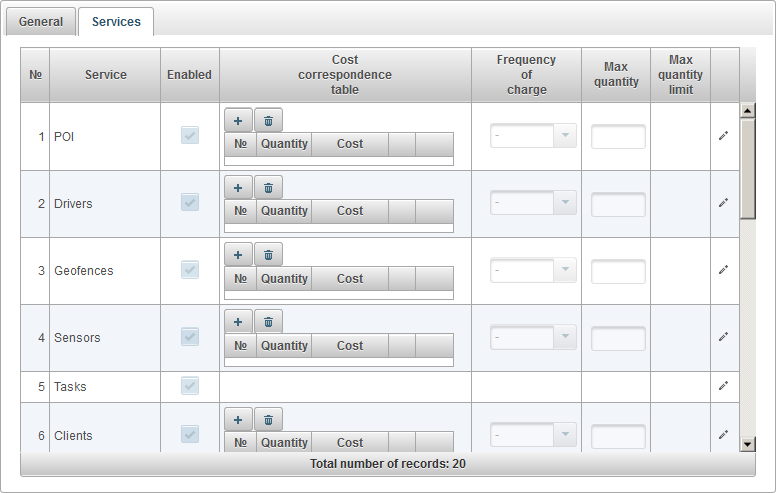Viewport: 776px width, 493px height.
Task: Click the scrollbar down arrow
Action: point(747,444)
